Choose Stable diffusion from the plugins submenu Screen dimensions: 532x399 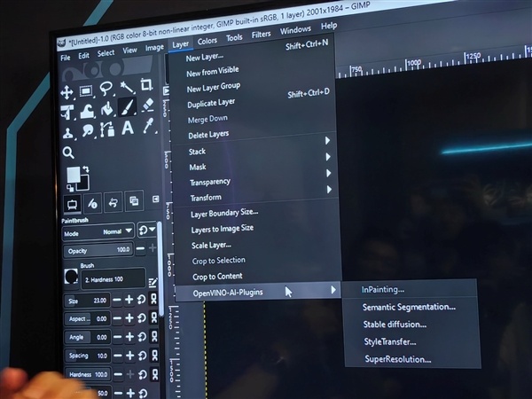point(395,324)
